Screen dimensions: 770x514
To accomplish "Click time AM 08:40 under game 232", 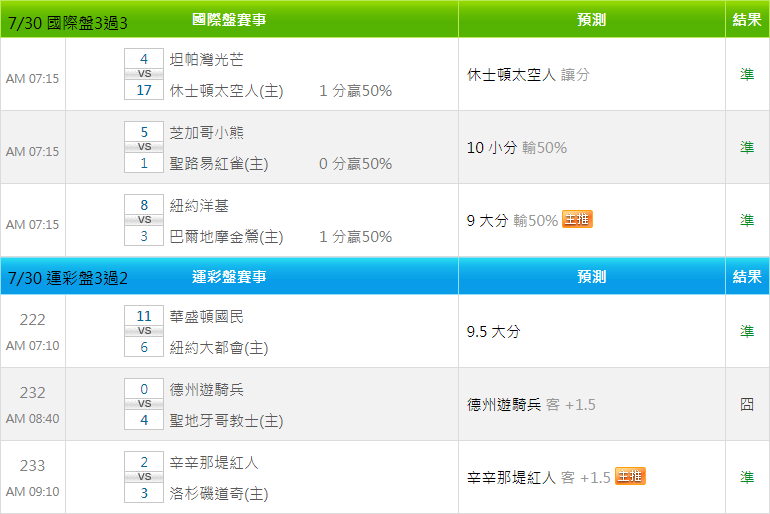I will [x=32, y=419].
